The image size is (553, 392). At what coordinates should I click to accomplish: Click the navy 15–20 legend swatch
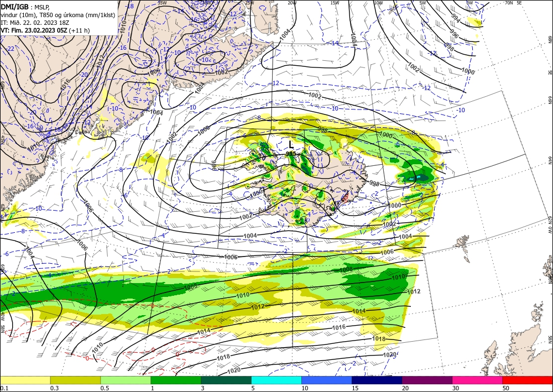point(377,380)
